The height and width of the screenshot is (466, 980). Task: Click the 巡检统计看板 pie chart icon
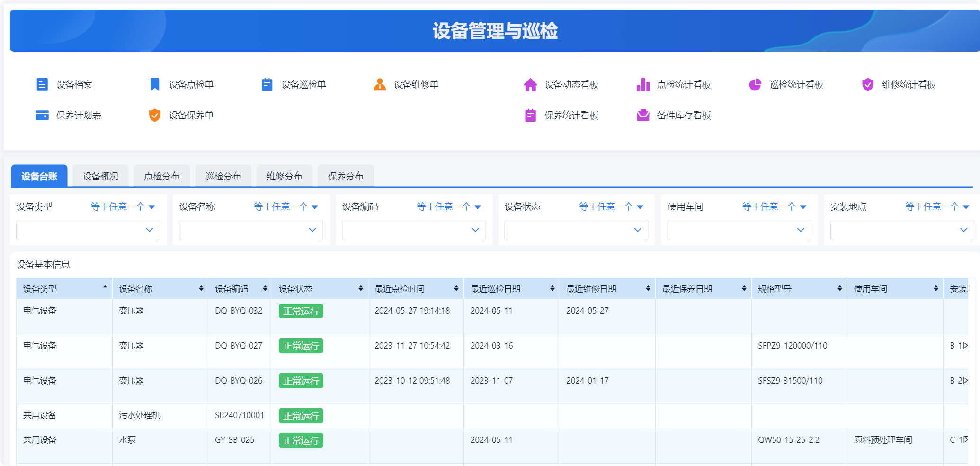(755, 84)
